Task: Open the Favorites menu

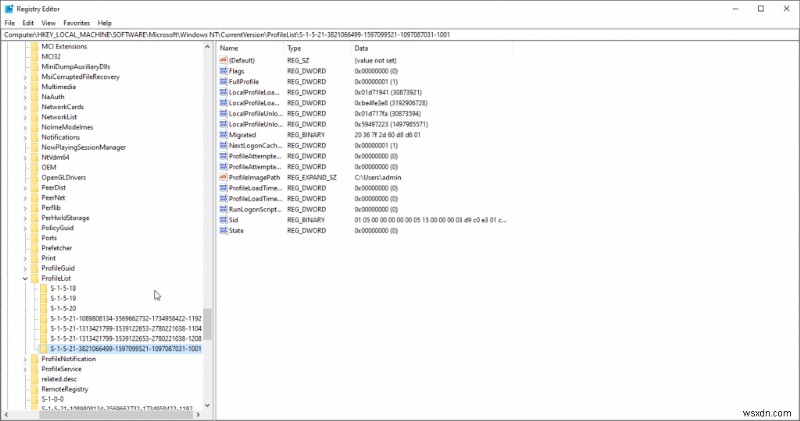Action: [77, 23]
